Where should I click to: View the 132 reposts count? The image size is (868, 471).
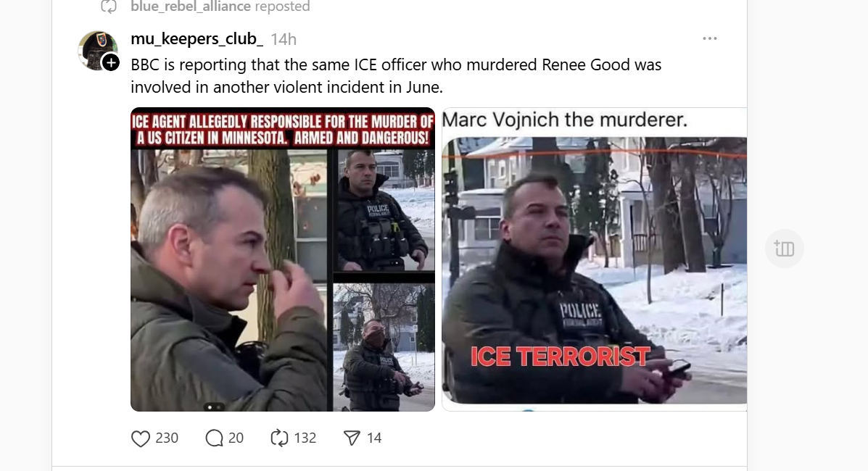point(305,438)
